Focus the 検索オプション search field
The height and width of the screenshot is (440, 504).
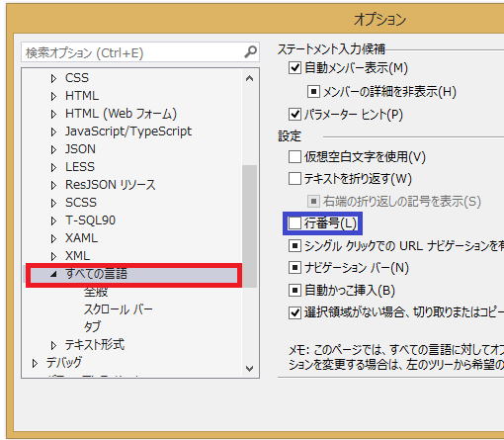(x=133, y=52)
